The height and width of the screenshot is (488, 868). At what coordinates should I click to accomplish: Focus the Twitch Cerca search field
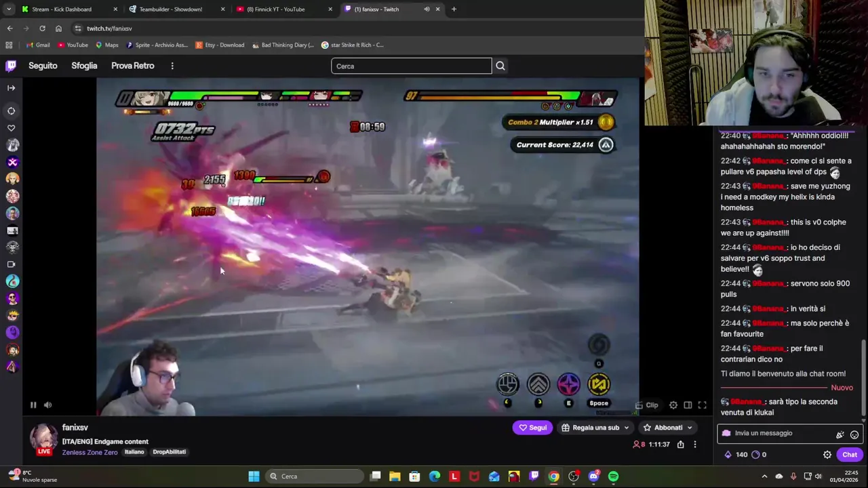click(411, 66)
